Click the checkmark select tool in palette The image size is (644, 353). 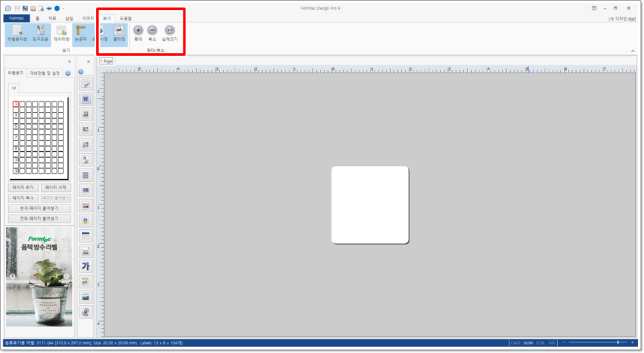click(x=85, y=84)
